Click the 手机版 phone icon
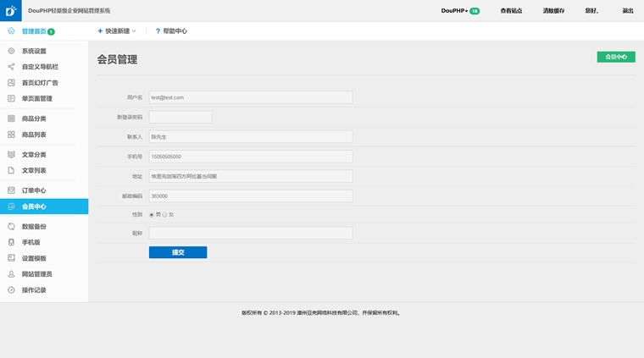 [x=11, y=242]
